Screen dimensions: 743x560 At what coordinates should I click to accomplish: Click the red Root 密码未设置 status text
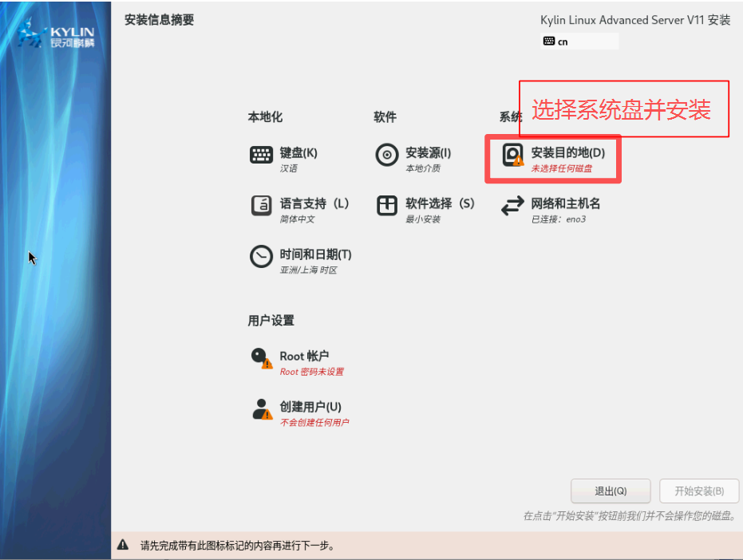pyautogui.click(x=311, y=372)
